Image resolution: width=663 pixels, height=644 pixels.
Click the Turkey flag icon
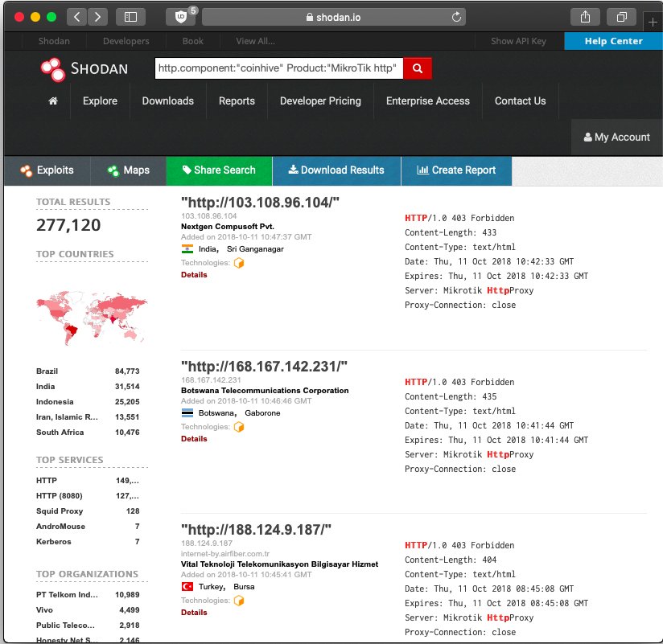pos(187,587)
